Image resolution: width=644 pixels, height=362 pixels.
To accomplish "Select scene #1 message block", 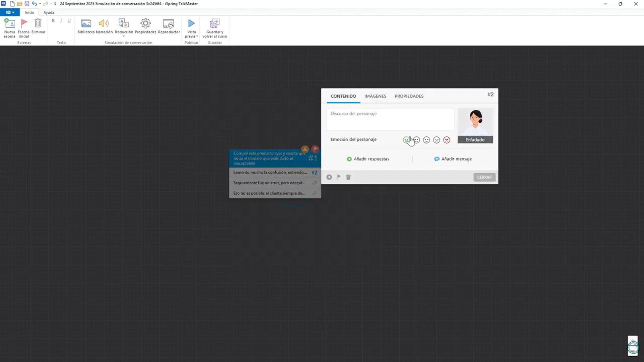I will pos(275,158).
